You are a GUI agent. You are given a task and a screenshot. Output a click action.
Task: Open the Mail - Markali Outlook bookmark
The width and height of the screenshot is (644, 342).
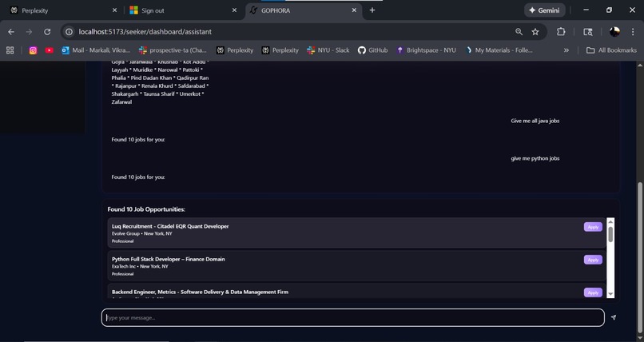[x=96, y=50]
